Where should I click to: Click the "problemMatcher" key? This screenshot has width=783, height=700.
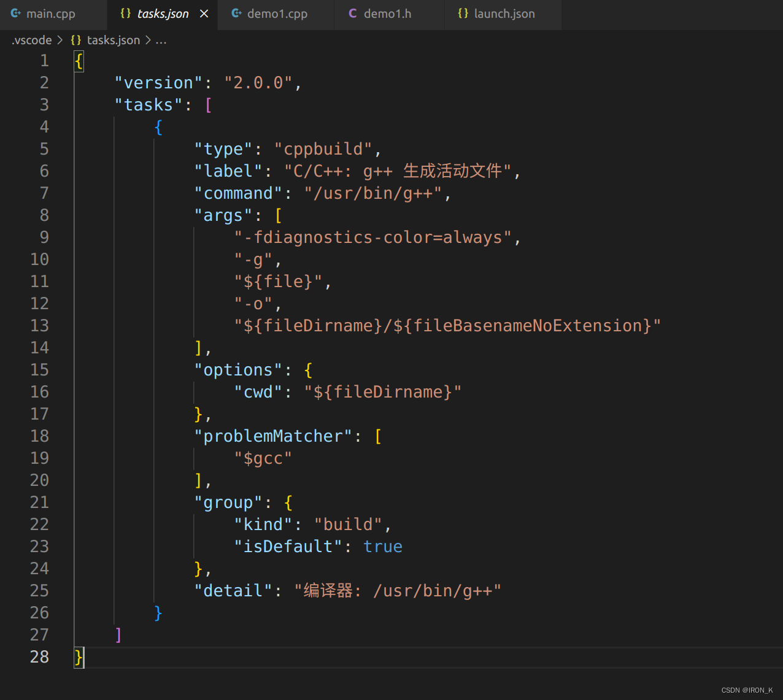(x=274, y=436)
